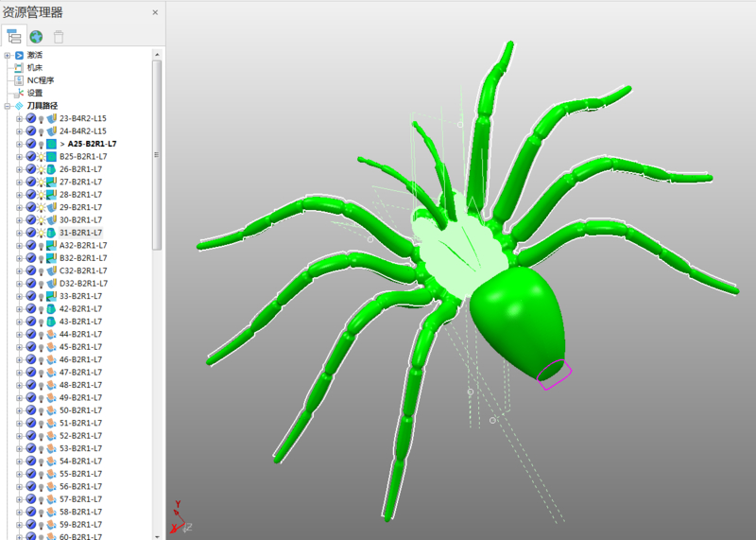Click the strategy icon of A25-B2R1-L7
Image resolution: width=756 pixels, height=540 pixels.
point(52,144)
